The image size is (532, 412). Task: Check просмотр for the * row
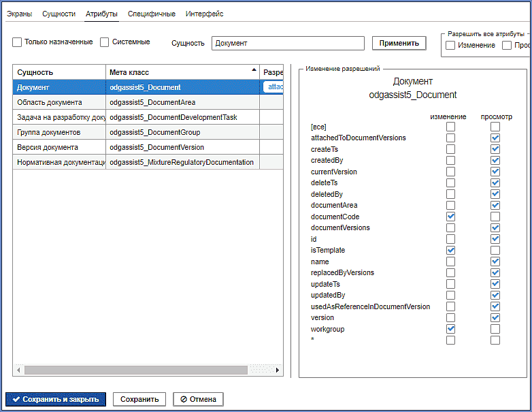[x=495, y=340]
